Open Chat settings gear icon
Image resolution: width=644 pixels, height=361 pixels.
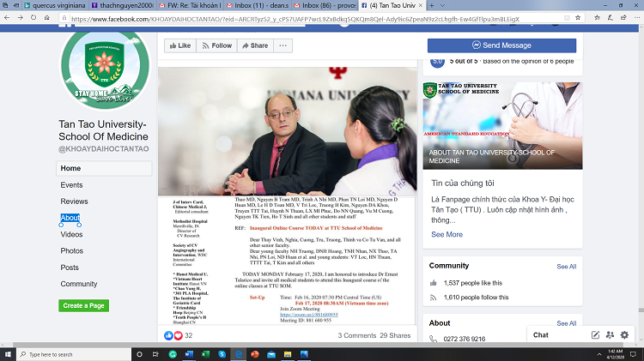624,334
